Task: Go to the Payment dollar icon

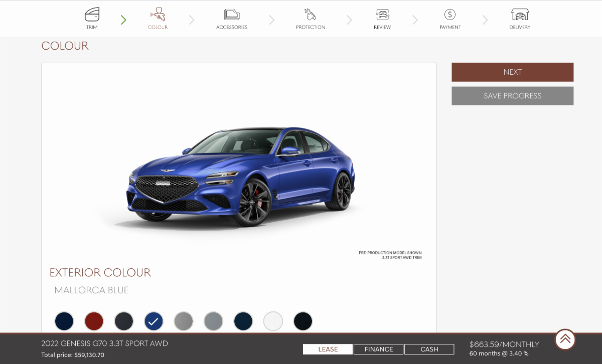Action: (x=450, y=14)
